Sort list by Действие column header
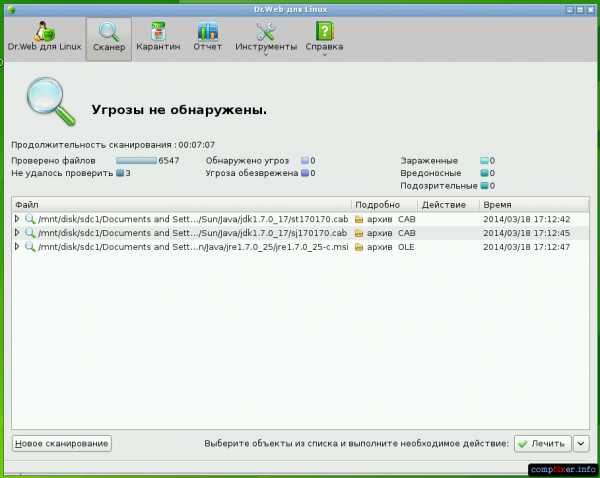600x478 pixels. click(x=448, y=205)
